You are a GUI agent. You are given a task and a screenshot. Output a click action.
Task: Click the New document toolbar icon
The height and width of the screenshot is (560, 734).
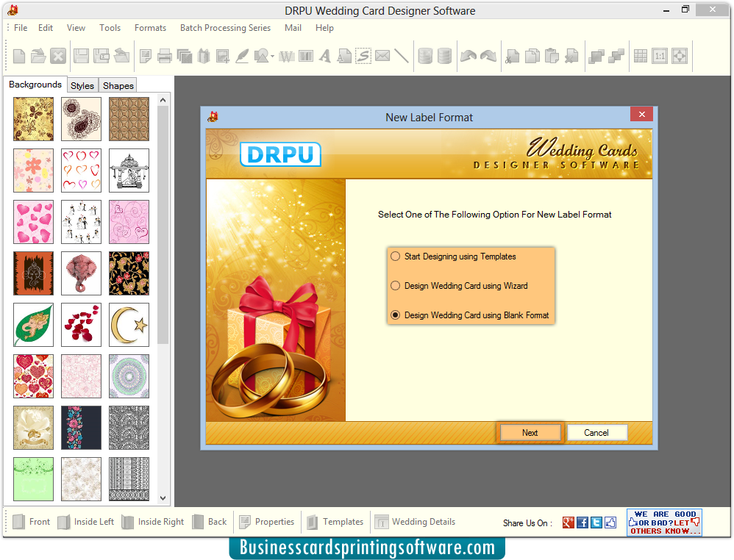(19, 56)
